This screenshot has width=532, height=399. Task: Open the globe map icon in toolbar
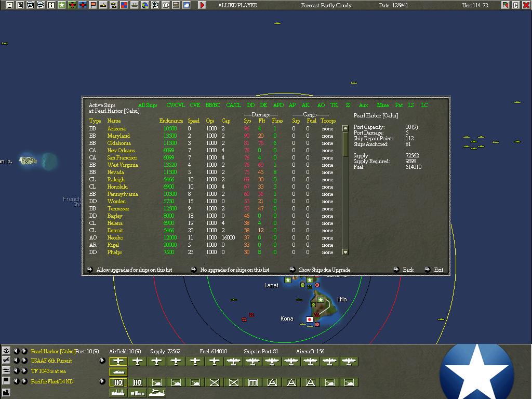coord(145,5)
